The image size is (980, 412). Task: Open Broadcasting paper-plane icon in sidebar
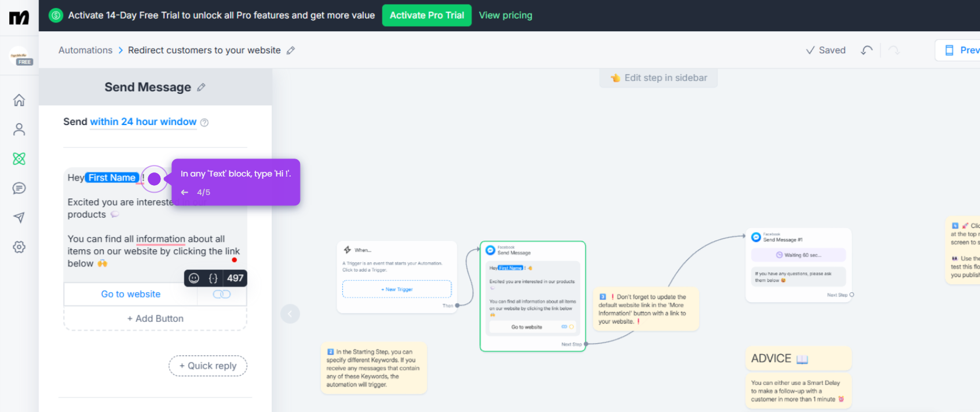coord(19,218)
